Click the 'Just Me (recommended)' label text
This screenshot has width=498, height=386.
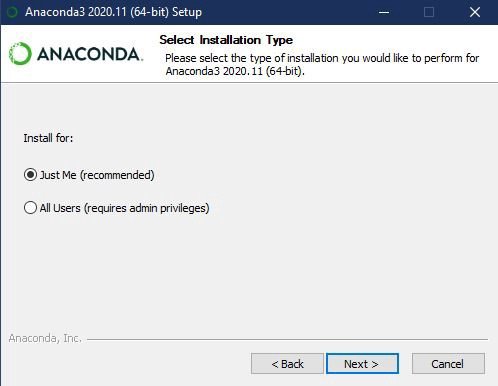click(x=97, y=175)
